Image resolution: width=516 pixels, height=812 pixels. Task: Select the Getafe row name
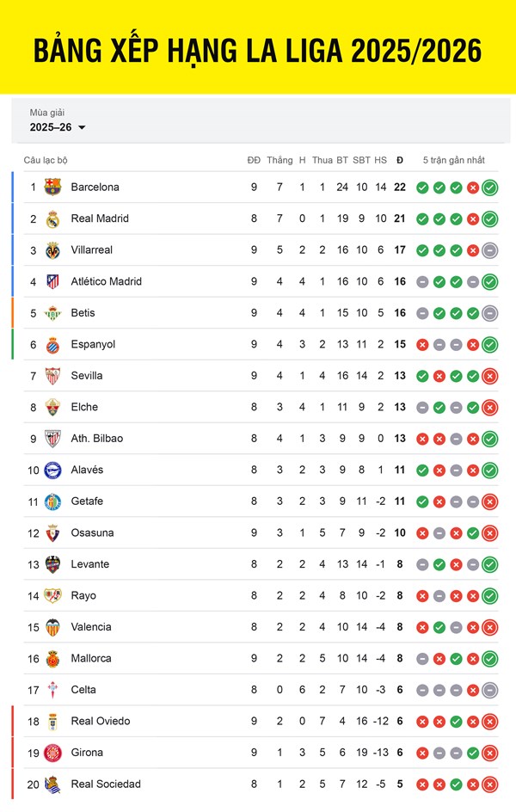click(87, 501)
